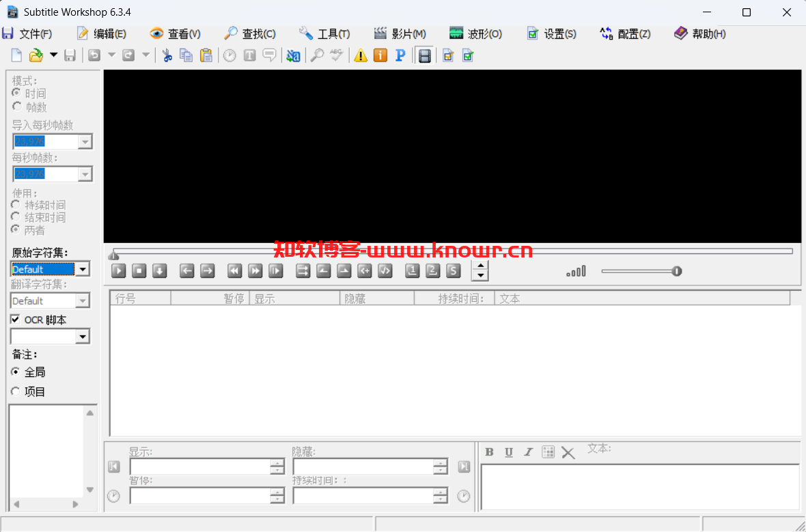Open the 波形(O) menu
The image size is (806, 532).
coord(475,34)
